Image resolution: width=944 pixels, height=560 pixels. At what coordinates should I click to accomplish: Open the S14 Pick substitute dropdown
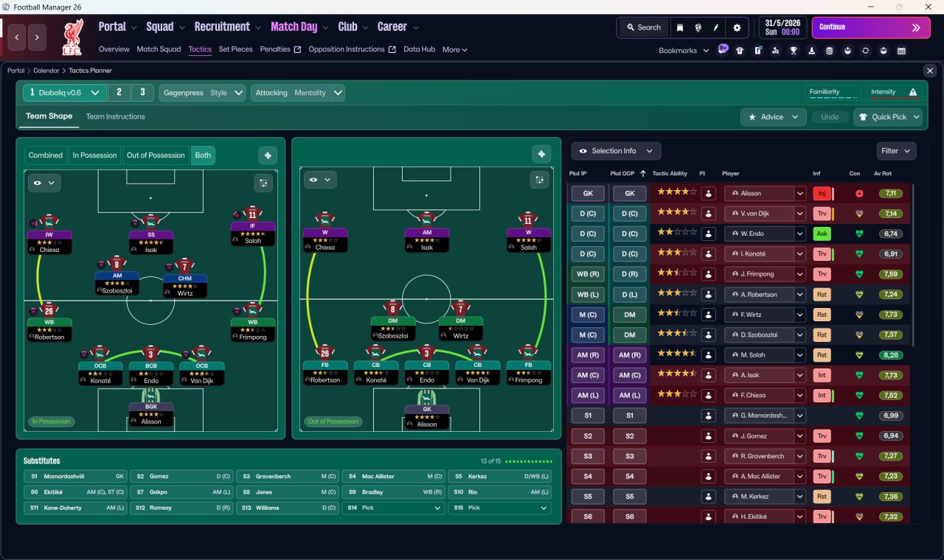tap(395, 508)
